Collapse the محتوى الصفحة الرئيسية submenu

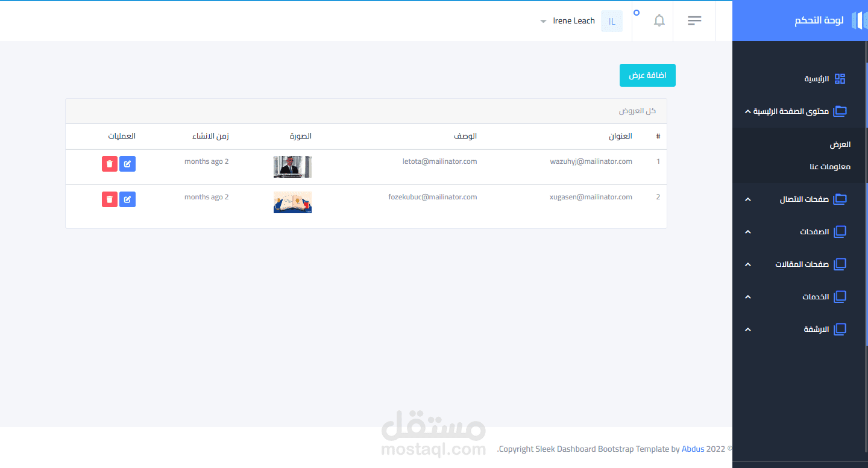[747, 111]
